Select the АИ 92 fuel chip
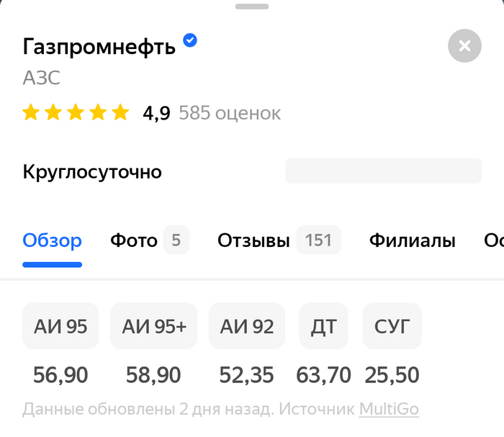This screenshot has width=504, height=437. point(247,326)
